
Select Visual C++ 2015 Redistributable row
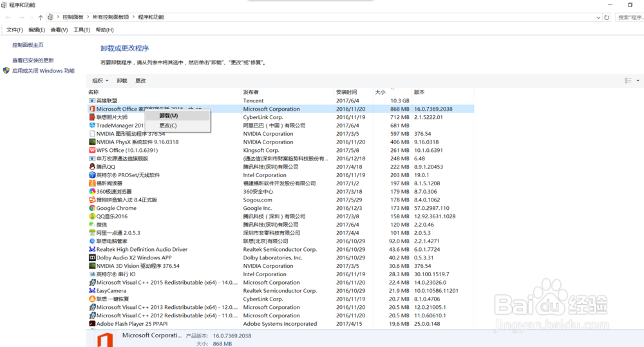point(281,283)
